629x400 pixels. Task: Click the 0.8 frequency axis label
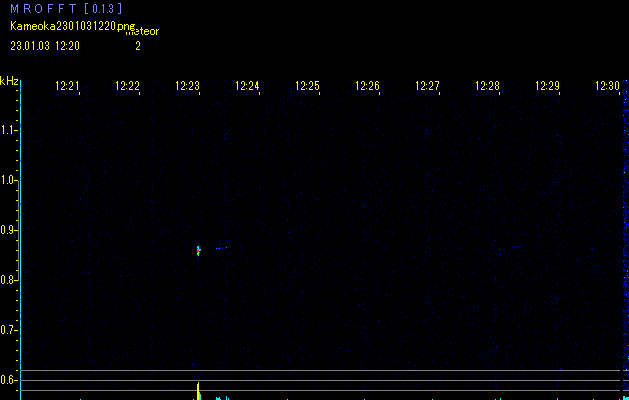tap(8, 280)
